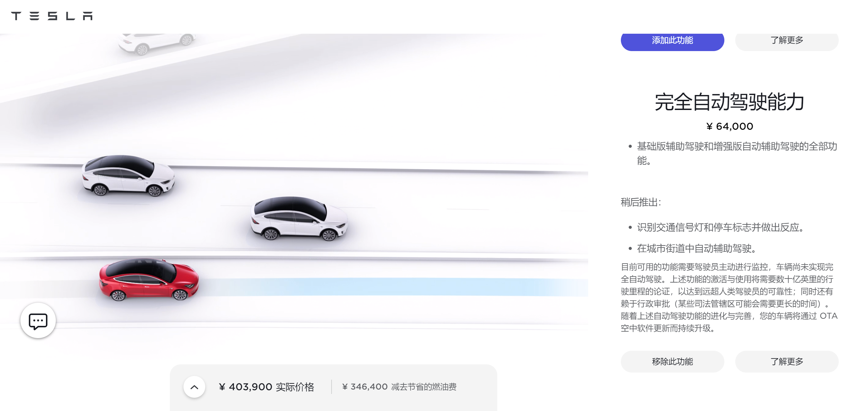Click the ¥ 64,000 price label
This screenshot has width=868, height=411.
pyautogui.click(x=729, y=126)
